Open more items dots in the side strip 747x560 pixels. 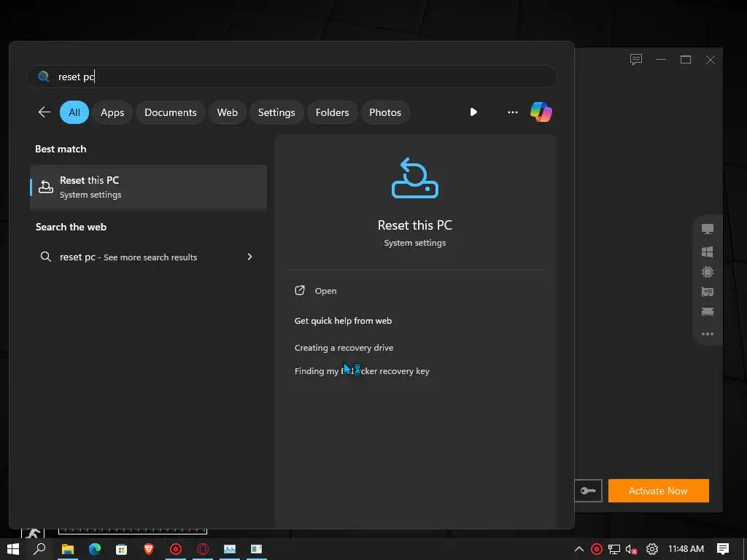click(x=708, y=334)
